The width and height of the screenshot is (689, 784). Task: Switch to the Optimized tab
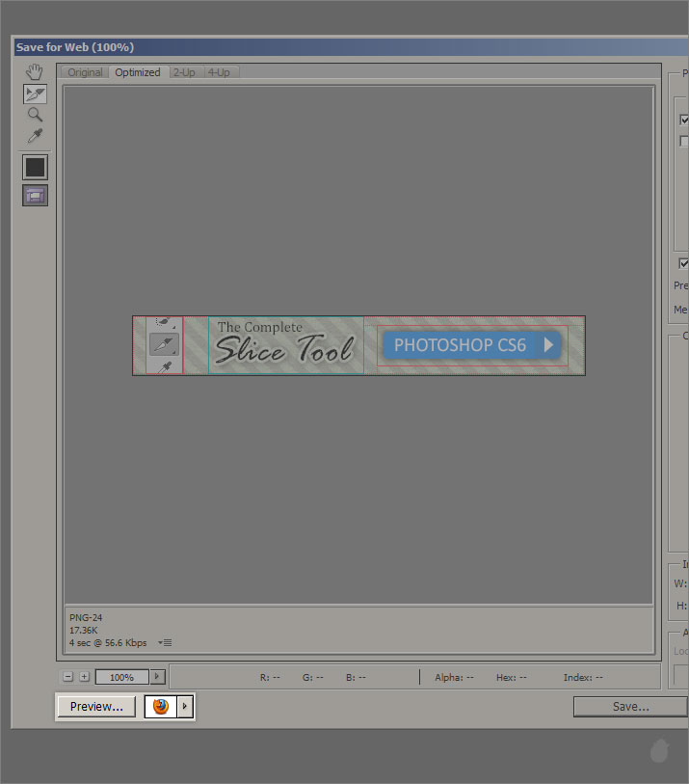pos(138,72)
